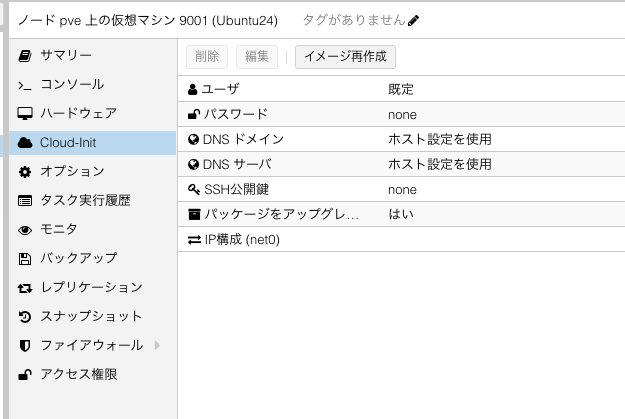
Task: Click the IP構成 exchange arrows icon
Action: click(194, 240)
